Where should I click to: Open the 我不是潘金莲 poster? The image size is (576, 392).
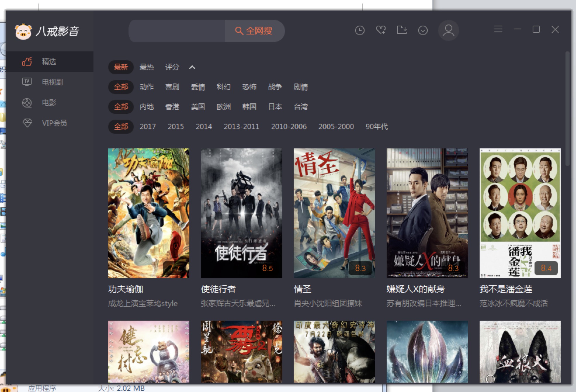520,213
